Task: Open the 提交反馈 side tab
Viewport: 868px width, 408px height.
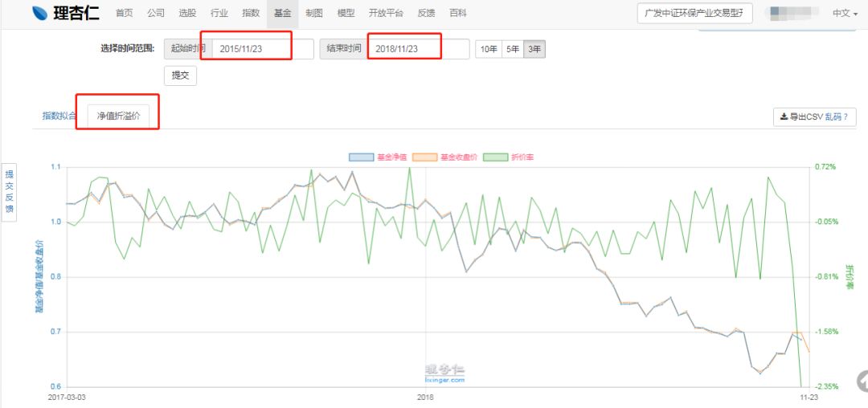Action: click(x=9, y=193)
